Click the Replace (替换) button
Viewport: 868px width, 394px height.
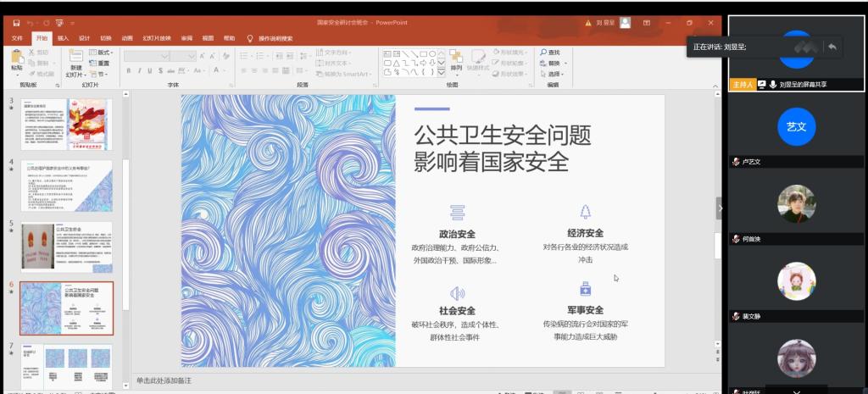tap(552, 64)
